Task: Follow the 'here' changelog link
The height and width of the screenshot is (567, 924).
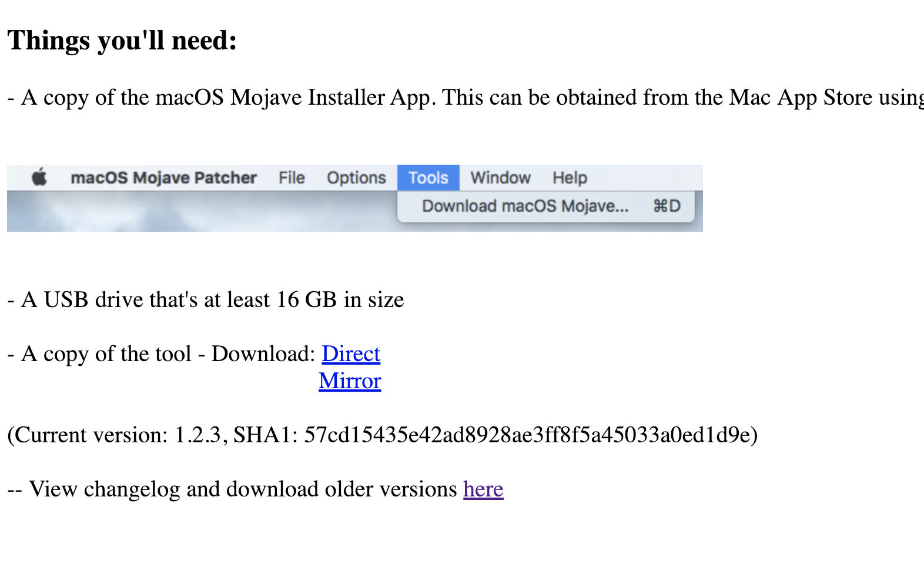Action: [483, 489]
